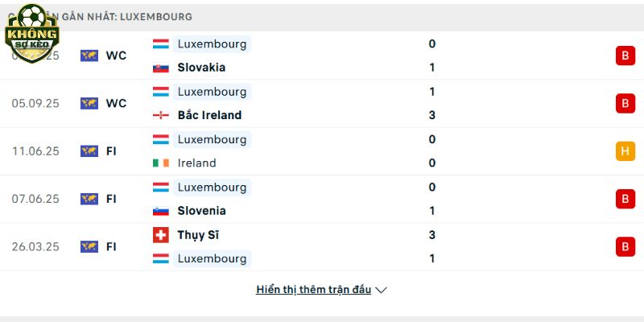644x322 pixels.
Task: Click the Slovakia flag icon
Action: click(x=161, y=68)
